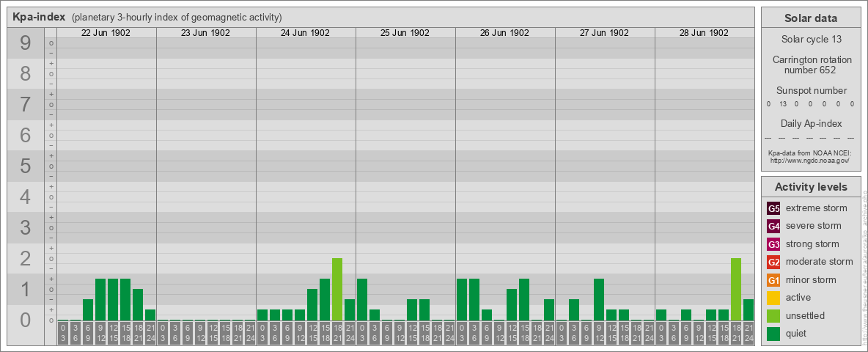Click the Solar data panel heading
The height and width of the screenshot is (352, 868).
tap(811, 18)
